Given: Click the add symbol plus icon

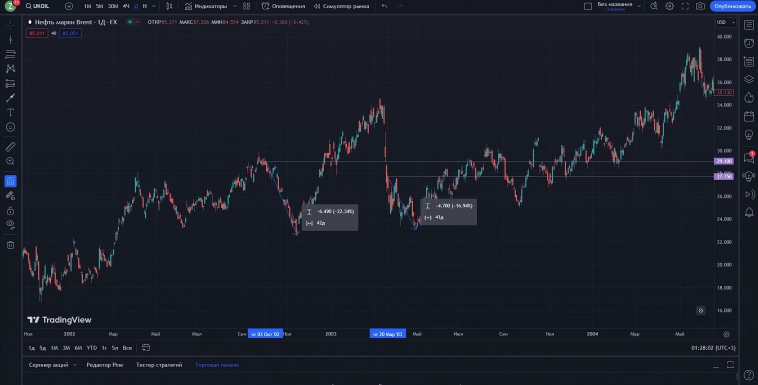Looking at the screenshot, I should tap(69, 6).
